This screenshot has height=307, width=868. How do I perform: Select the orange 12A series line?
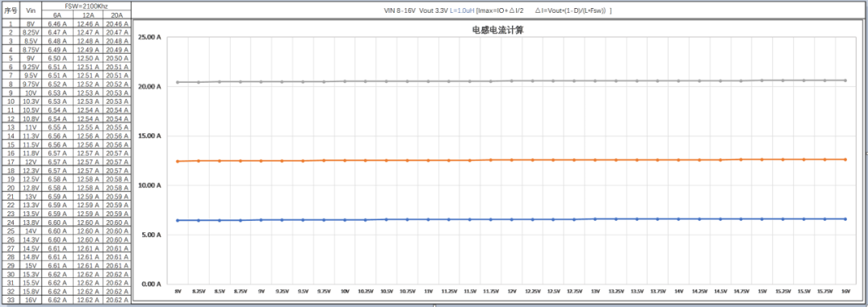tap(511, 160)
